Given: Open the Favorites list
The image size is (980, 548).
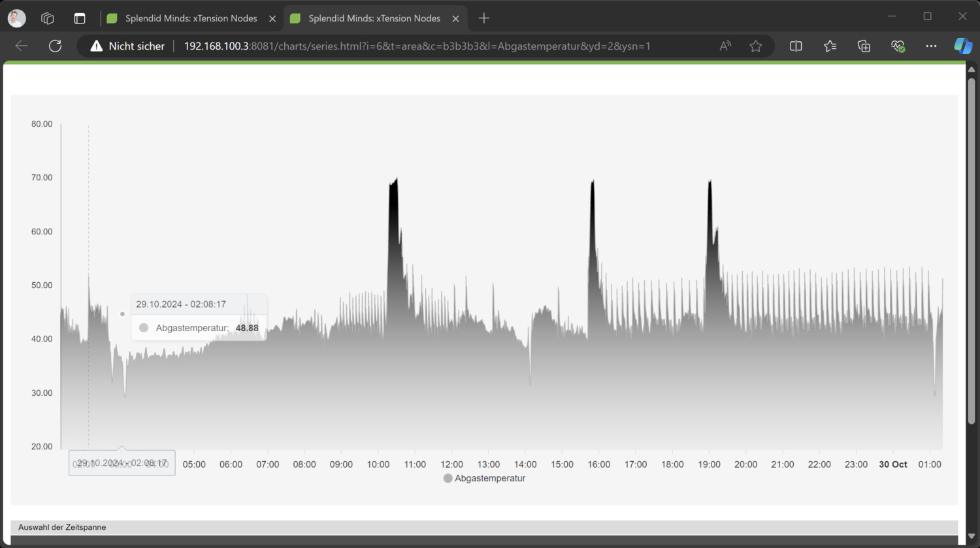Looking at the screenshot, I should (x=830, y=46).
